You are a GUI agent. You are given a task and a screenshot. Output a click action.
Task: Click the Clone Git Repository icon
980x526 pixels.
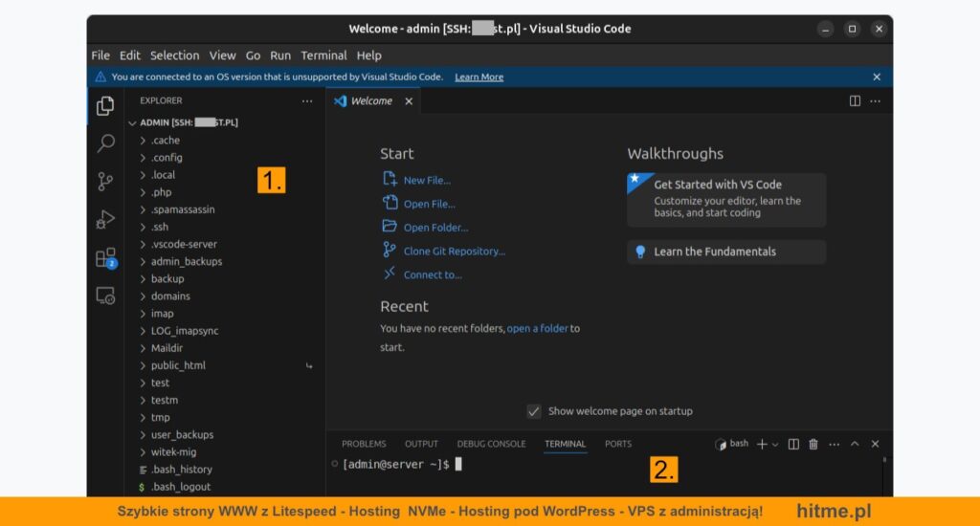tap(390, 250)
